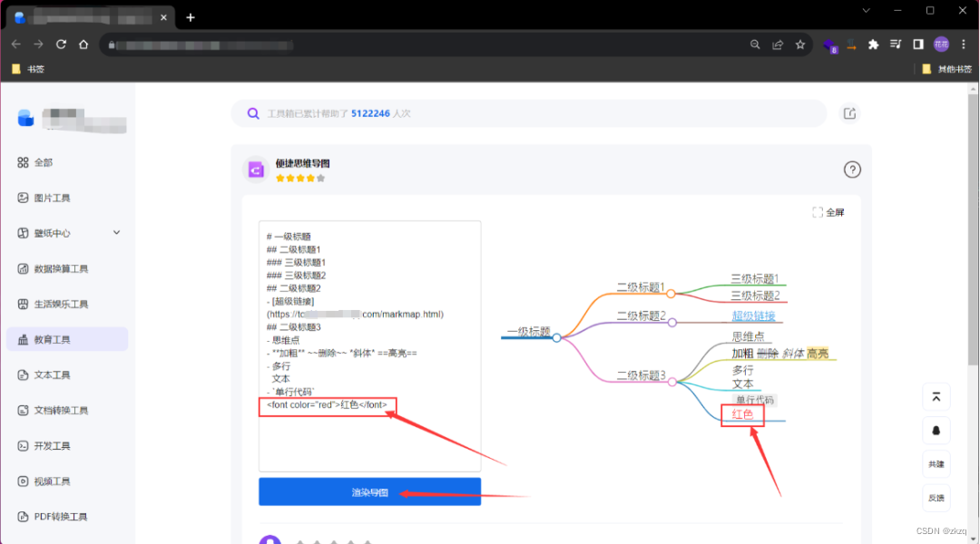Click the QQ penguin contact icon
Image resolution: width=980 pixels, height=544 pixels.
[936, 431]
